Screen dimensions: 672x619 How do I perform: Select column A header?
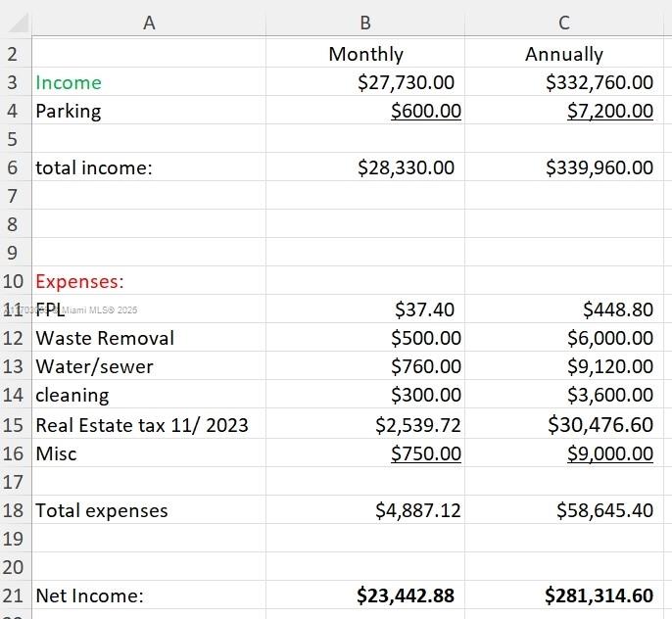point(149,22)
